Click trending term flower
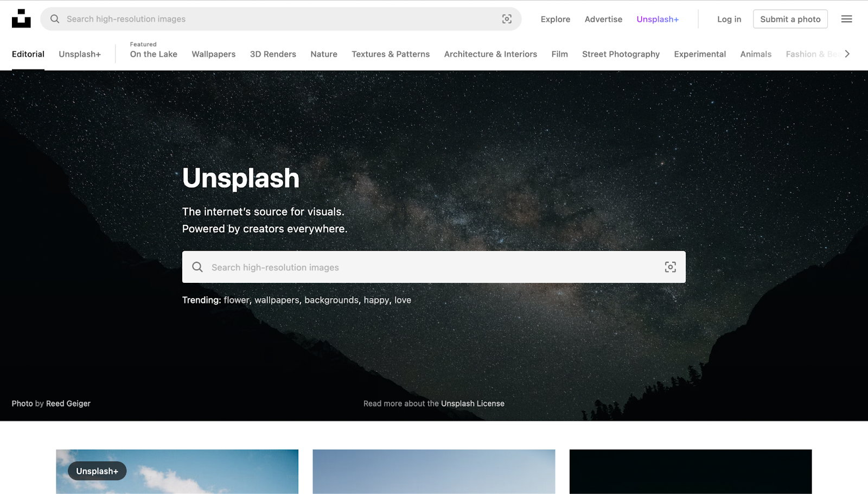The height and width of the screenshot is (494, 868). [x=237, y=300]
